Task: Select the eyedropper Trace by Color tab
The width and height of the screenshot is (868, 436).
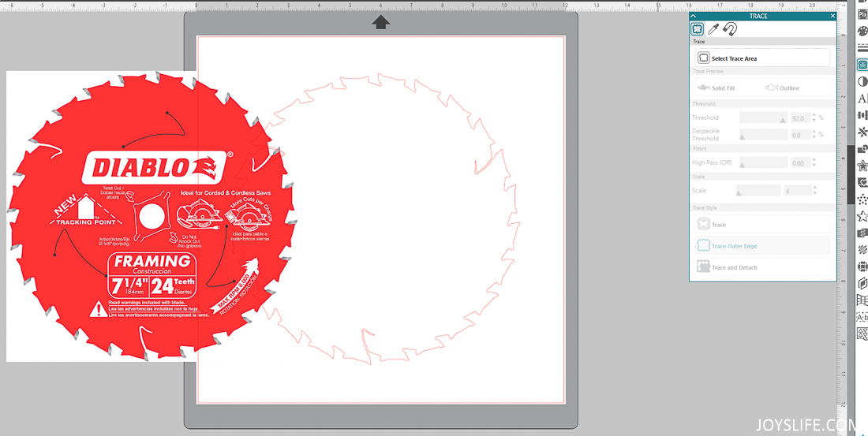Action: [x=713, y=29]
